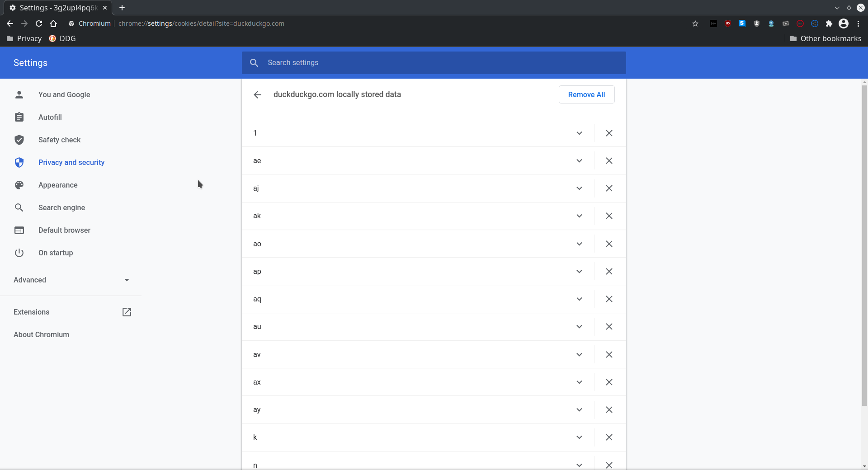The height and width of the screenshot is (470, 868).
Task: Go back in browser history
Action: click(10, 23)
